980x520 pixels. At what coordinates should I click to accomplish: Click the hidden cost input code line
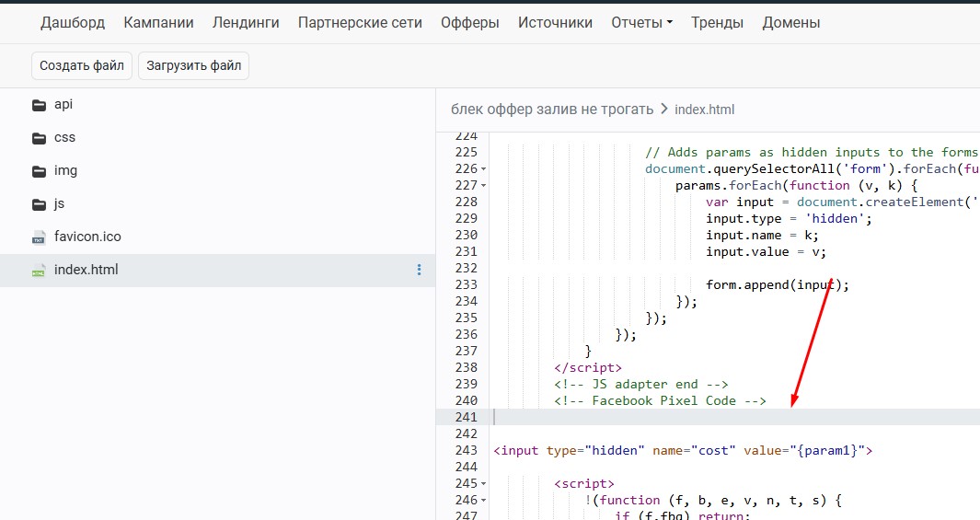click(x=683, y=451)
